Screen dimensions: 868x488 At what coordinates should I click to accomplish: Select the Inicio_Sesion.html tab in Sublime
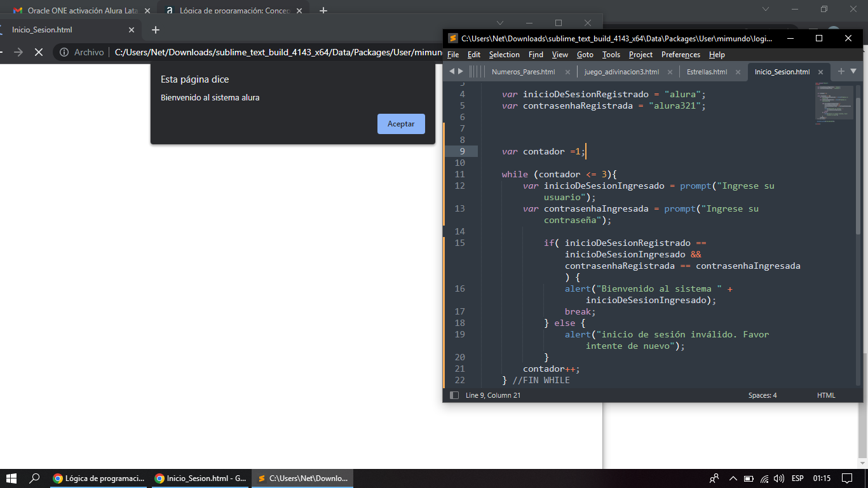[x=782, y=72]
